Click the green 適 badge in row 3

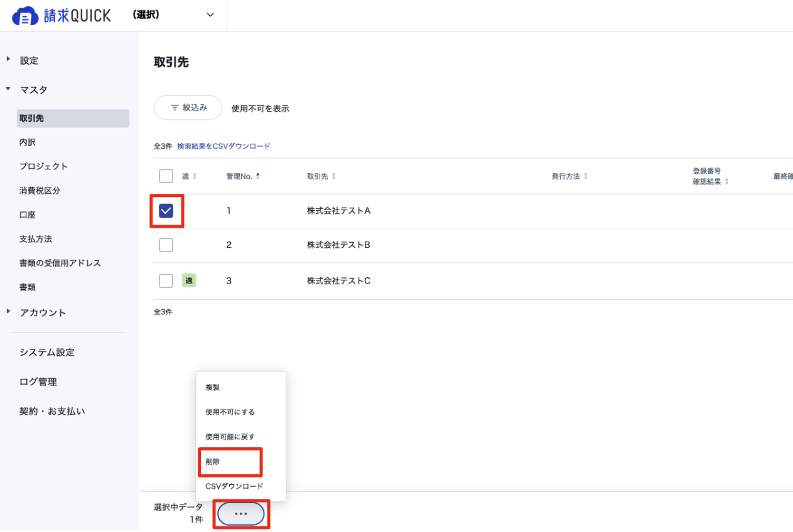pyautogui.click(x=189, y=280)
